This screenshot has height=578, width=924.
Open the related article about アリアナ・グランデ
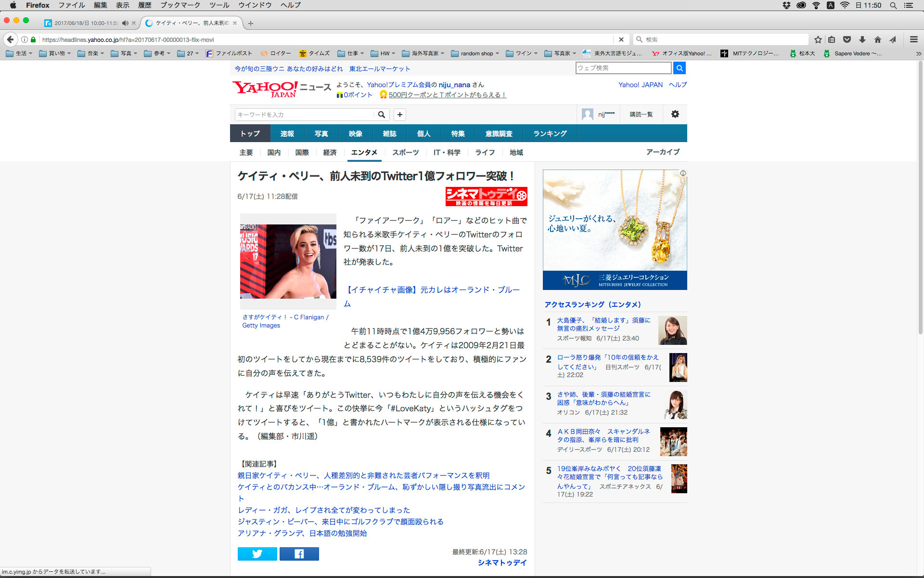pos(302,533)
